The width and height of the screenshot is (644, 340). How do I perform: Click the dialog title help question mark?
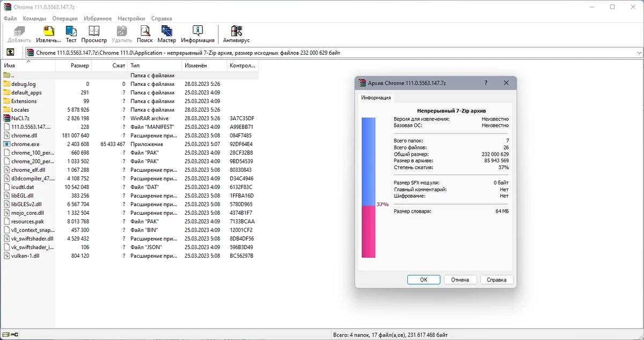pos(486,83)
